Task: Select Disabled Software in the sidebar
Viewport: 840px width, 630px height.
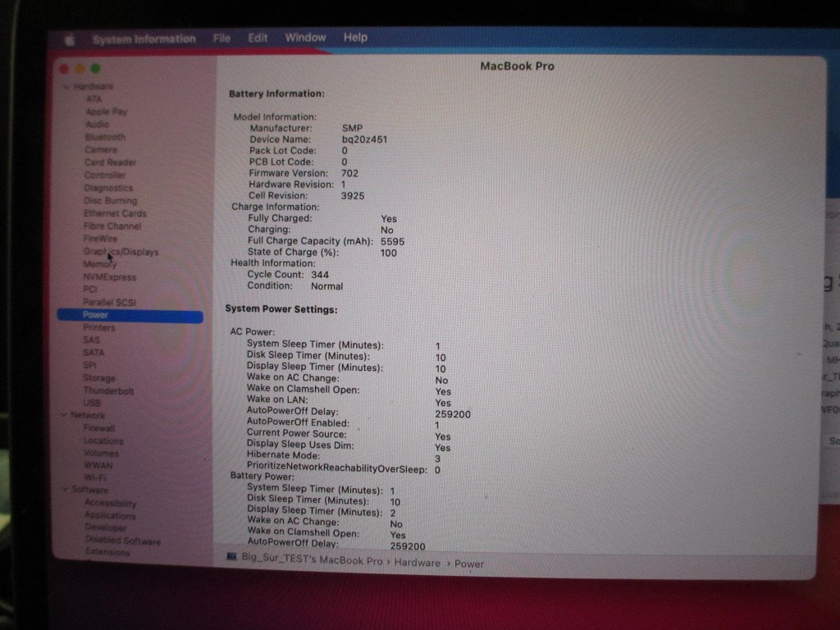Action: tap(123, 541)
